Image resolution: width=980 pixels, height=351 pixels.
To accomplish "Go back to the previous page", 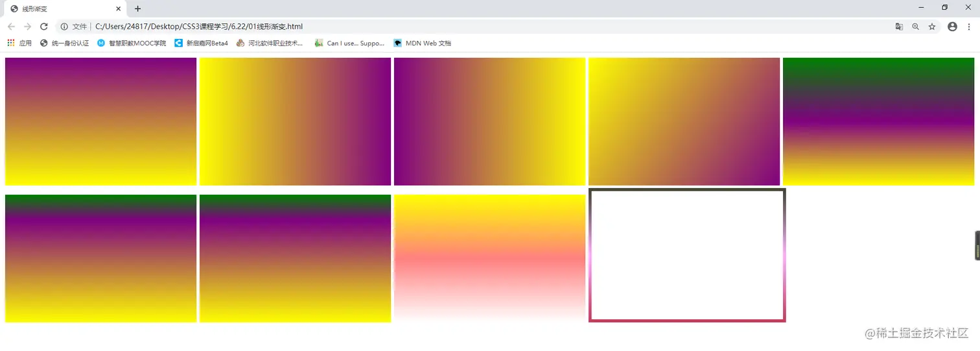I will point(11,27).
